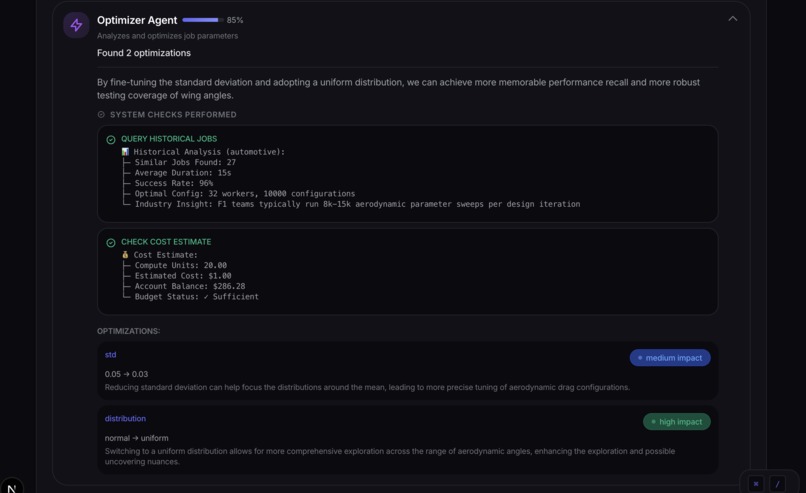
Task: Click the 'Switching to a uniform distribution' description
Action: [x=390, y=456]
